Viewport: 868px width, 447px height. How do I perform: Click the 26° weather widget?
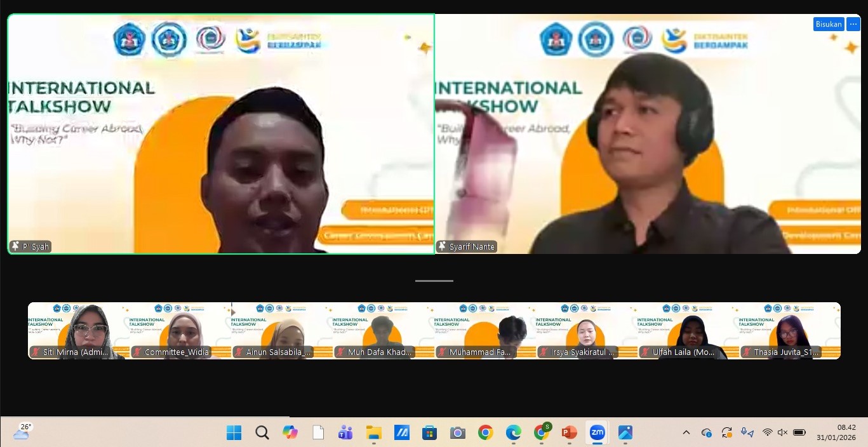tap(19, 432)
